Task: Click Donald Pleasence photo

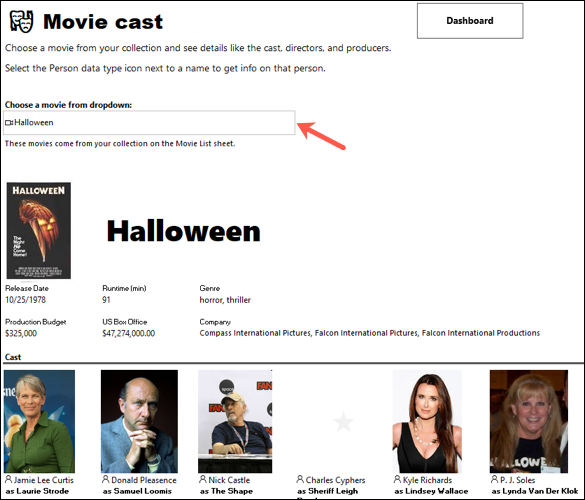Action: coord(139,421)
